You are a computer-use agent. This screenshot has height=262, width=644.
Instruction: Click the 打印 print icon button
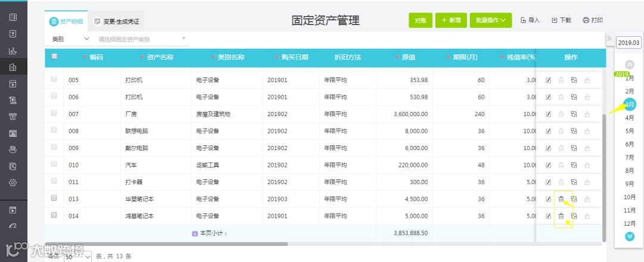click(x=593, y=20)
